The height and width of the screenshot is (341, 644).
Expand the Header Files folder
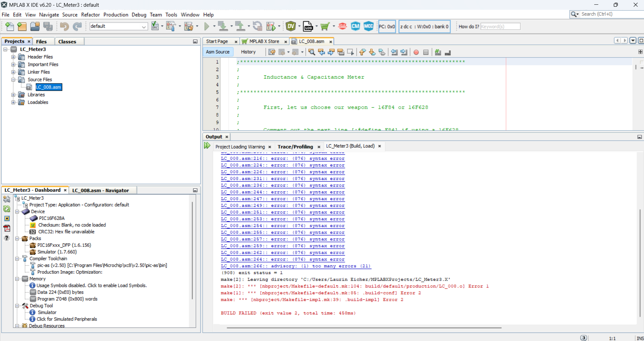(x=13, y=57)
